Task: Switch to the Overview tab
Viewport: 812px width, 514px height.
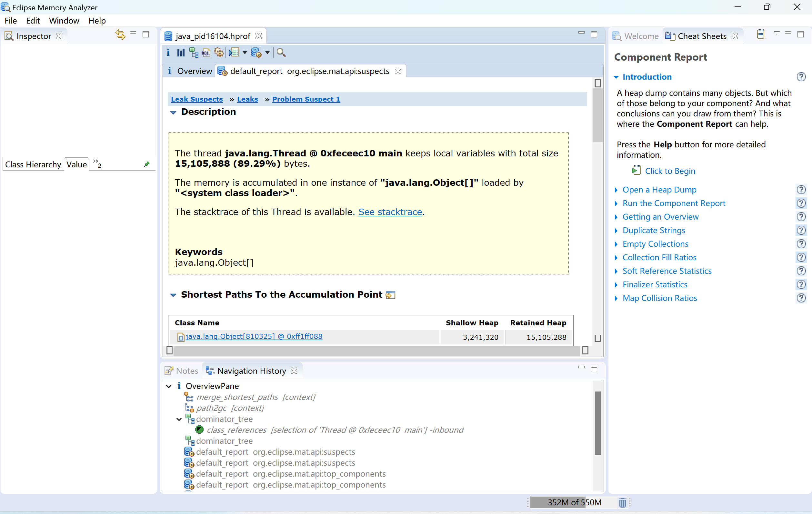Action: pyautogui.click(x=190, y=71)
